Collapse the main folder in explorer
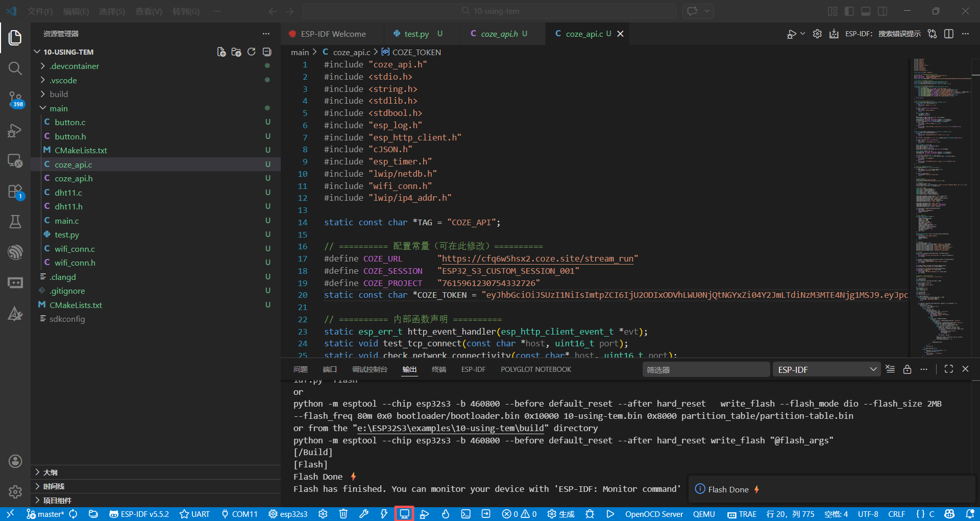The width and height of the screenshot is (980, 521). tap(59, 108)
